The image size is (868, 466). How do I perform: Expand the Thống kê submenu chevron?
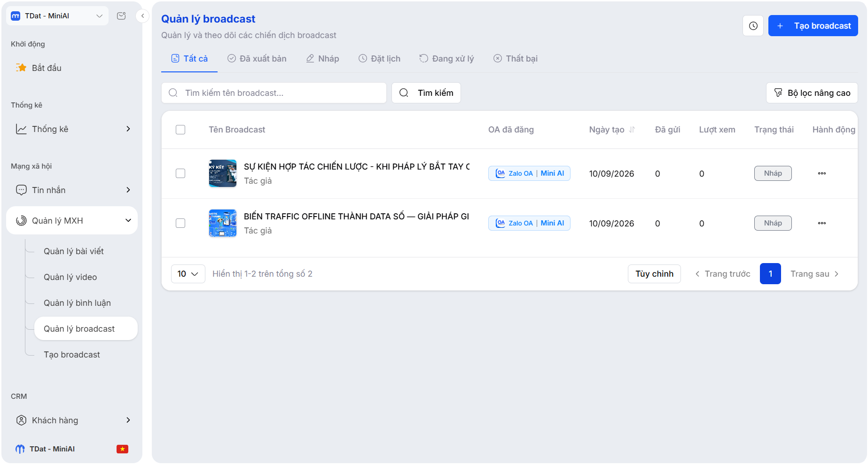128,129
